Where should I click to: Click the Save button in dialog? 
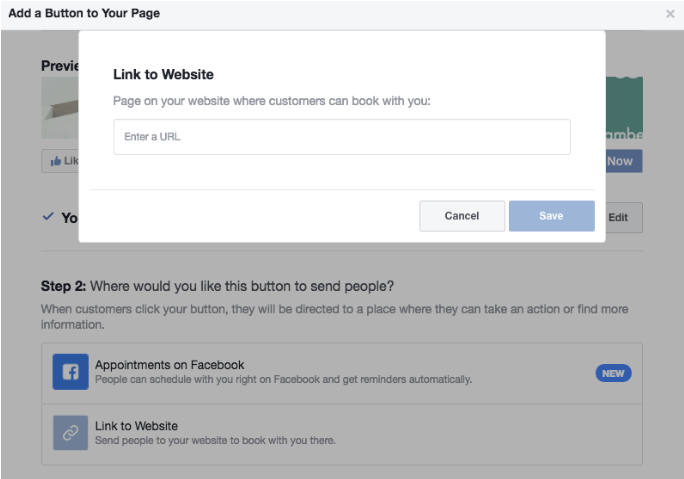coord(551,216)
